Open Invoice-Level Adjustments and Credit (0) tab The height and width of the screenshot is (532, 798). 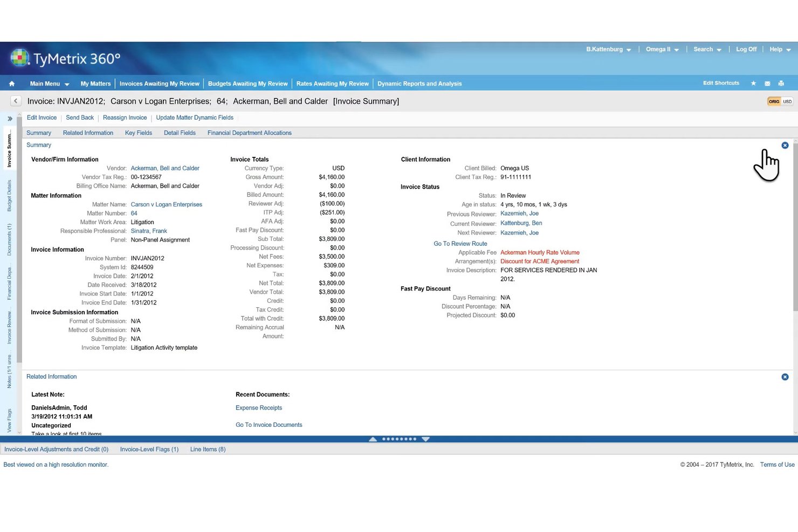tap(57, 450)
